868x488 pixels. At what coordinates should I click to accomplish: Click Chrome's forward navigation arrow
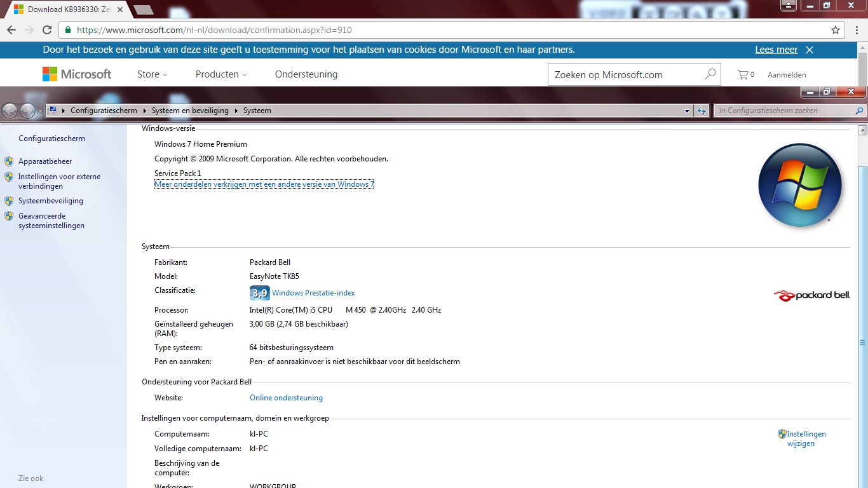(29, 30)
